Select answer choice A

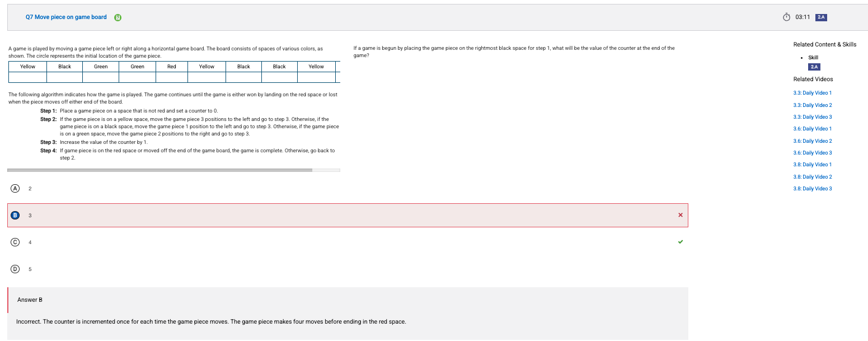(15, 188)
